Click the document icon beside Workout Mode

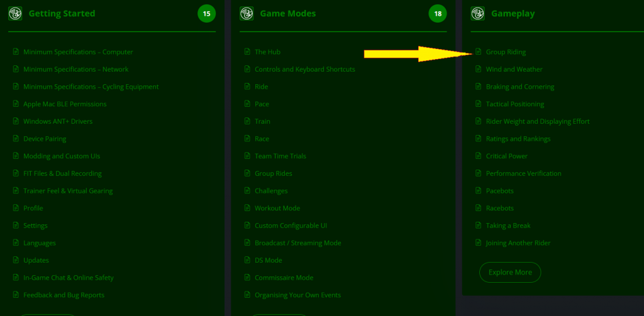247,208
